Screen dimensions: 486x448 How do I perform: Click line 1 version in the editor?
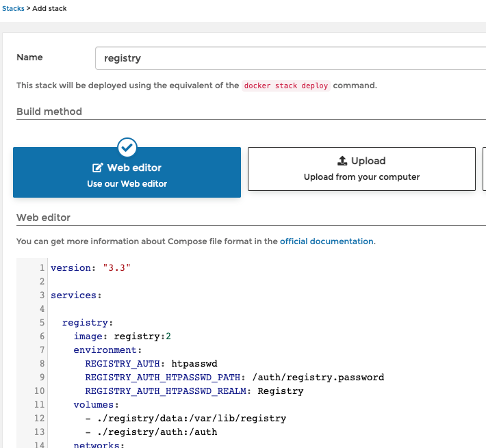[90, 268]
